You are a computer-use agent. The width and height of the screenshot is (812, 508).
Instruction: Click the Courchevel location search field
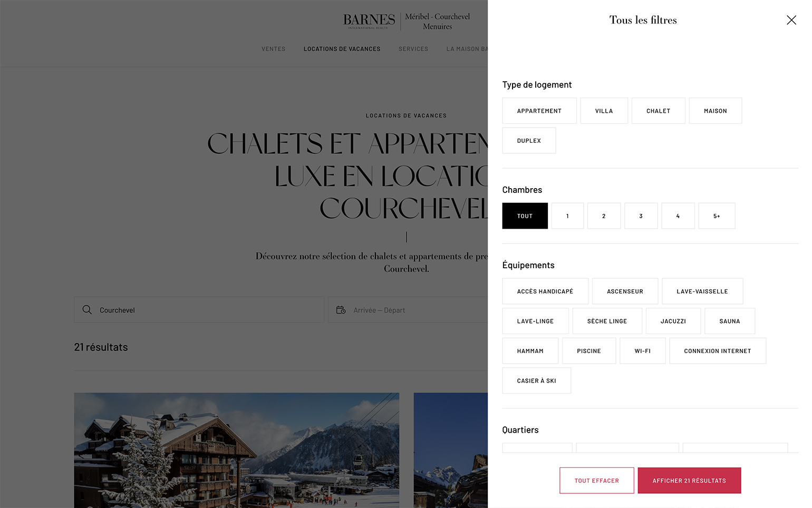tap(199, 310)
